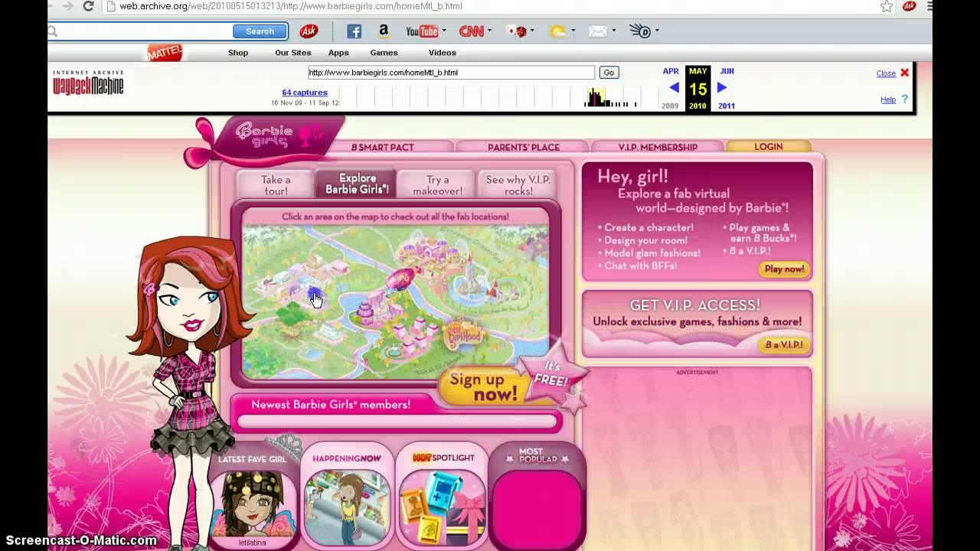
Task: Click the toolbar Search button
Action: pos(260,31)
